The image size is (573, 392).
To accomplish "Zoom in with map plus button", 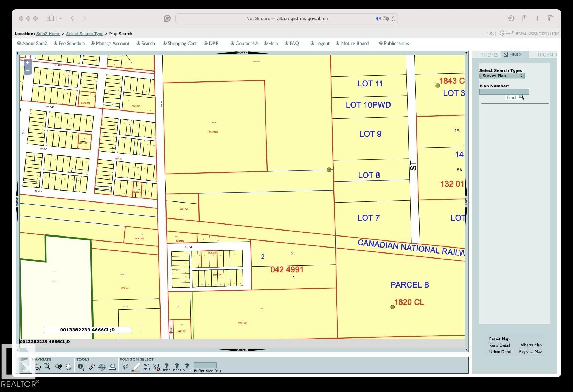I will tap(27, 63).
